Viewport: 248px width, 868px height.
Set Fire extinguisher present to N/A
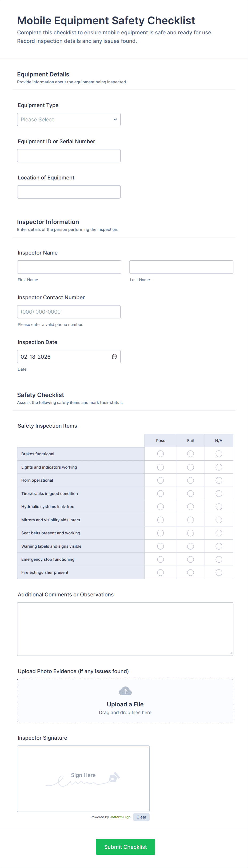219,572
